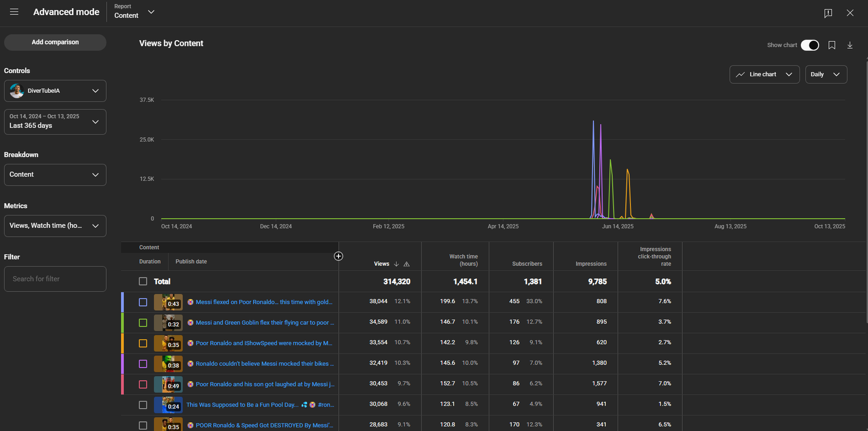This screenshot has width=868, height=431.
Task: Click the Search for filter field
Action: click(55, 279)
